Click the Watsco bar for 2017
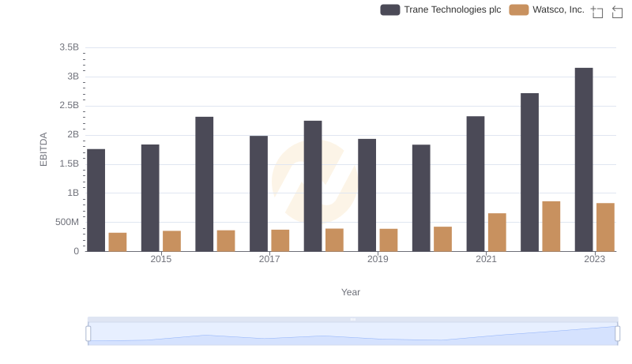 [280, 240]
